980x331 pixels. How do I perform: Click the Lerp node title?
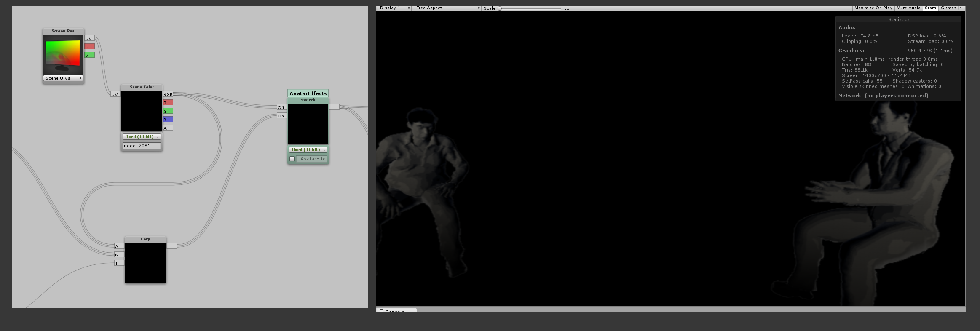145,239
